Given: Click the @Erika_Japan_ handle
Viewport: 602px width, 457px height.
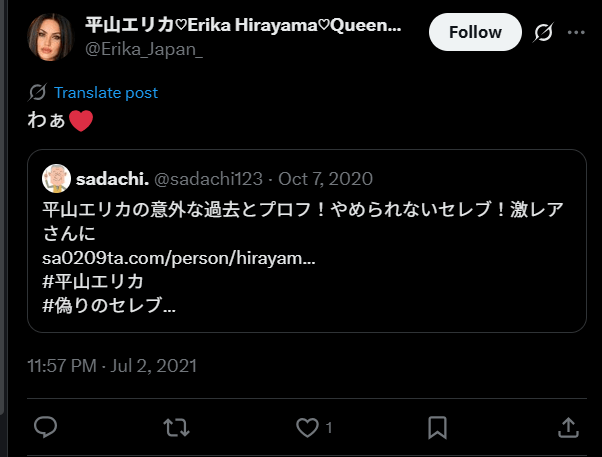Looking at the screenshot, I should click(x=144, y=50).
